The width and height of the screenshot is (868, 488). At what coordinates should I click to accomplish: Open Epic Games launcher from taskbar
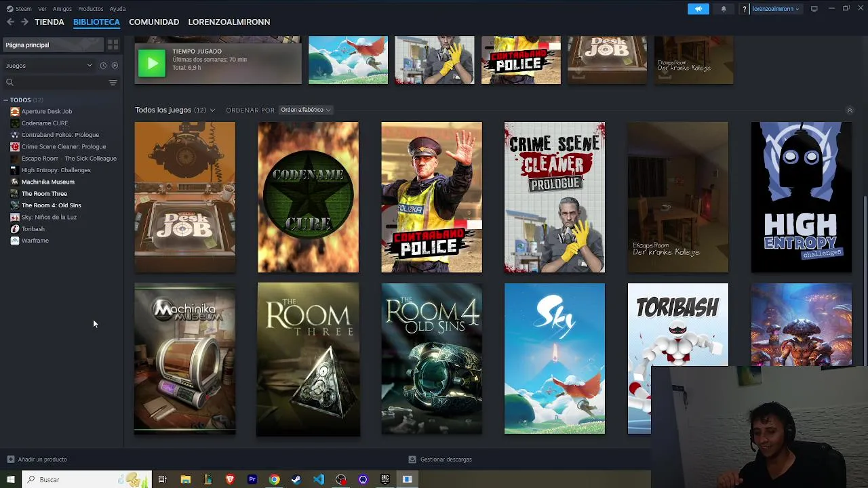coord(385,479)
